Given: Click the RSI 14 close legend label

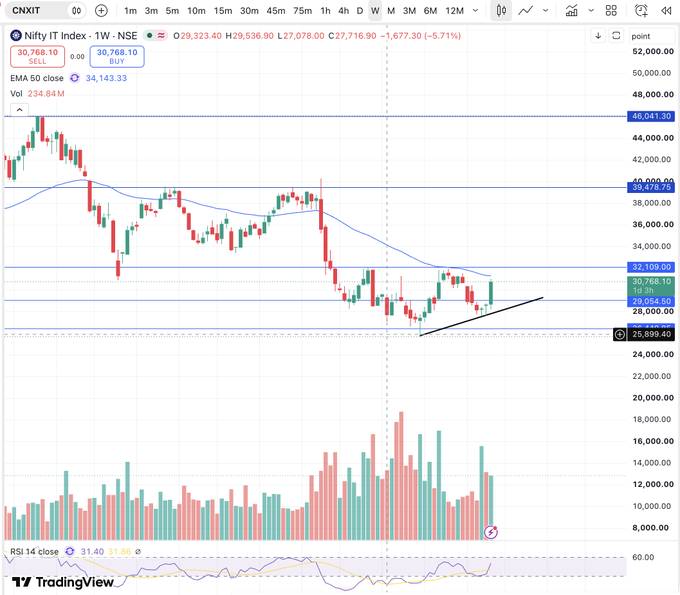Looking at the screenshot, I should (x=34, y=552).
